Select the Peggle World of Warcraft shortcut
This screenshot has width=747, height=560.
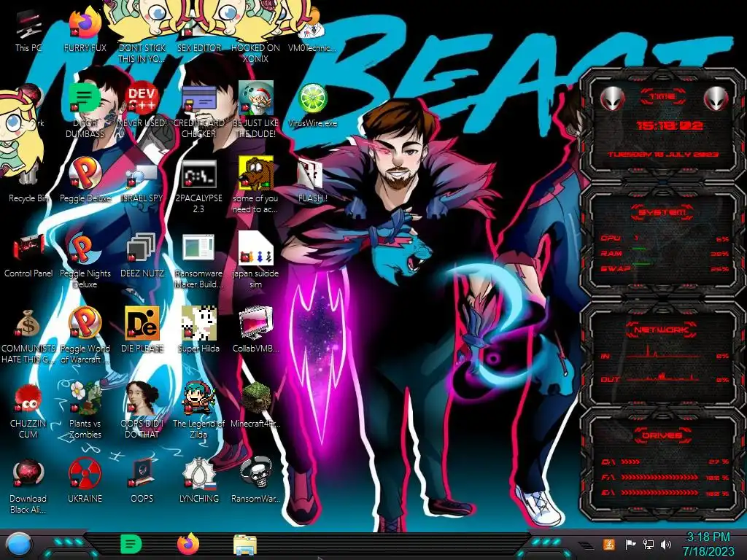click(85, 335)
